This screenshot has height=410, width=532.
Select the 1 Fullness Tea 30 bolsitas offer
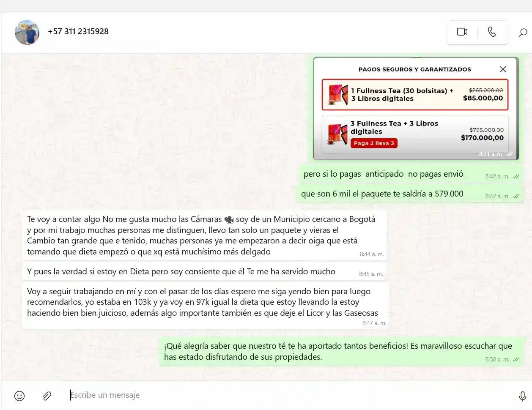[414, 95]
